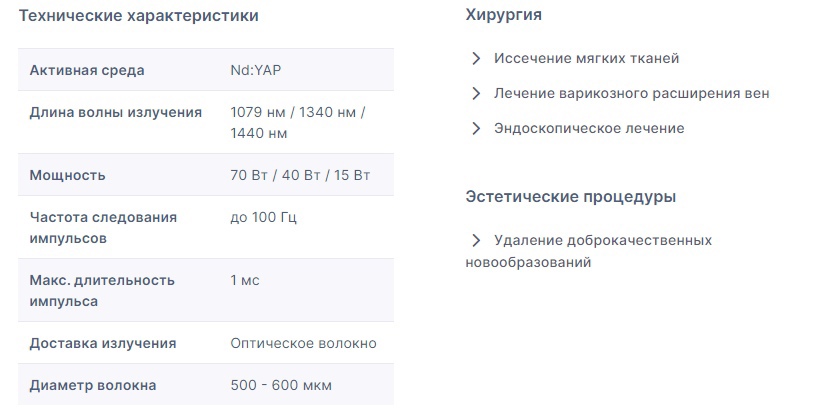Click the Диаметр волокна row label
Screen dimensions: 814x408
(93, 385)
